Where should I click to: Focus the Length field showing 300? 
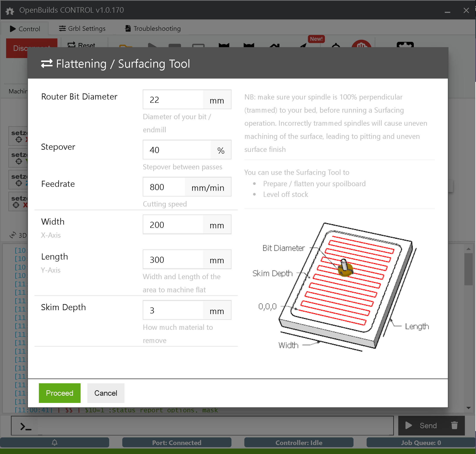pos(173,260)
